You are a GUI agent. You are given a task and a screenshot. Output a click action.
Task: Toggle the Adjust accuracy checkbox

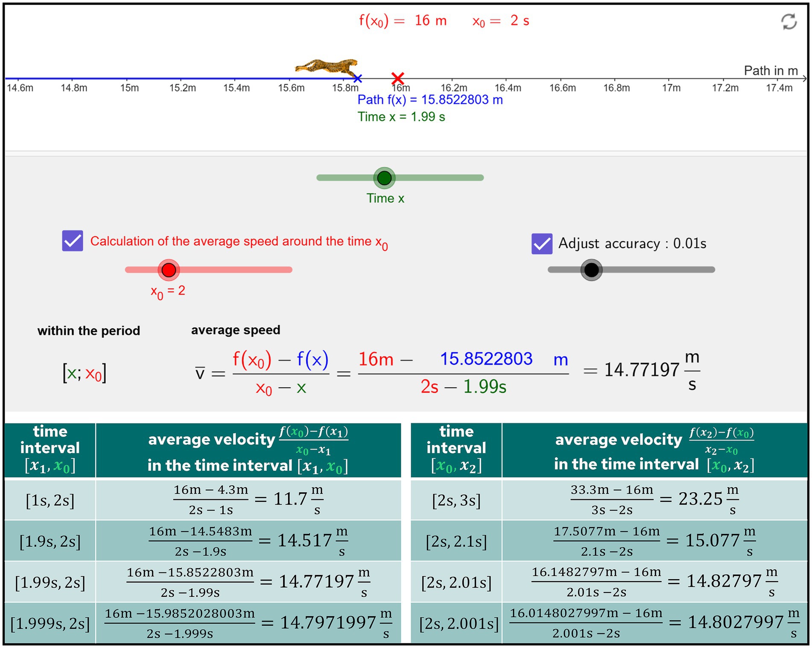[x=542, y=244]
